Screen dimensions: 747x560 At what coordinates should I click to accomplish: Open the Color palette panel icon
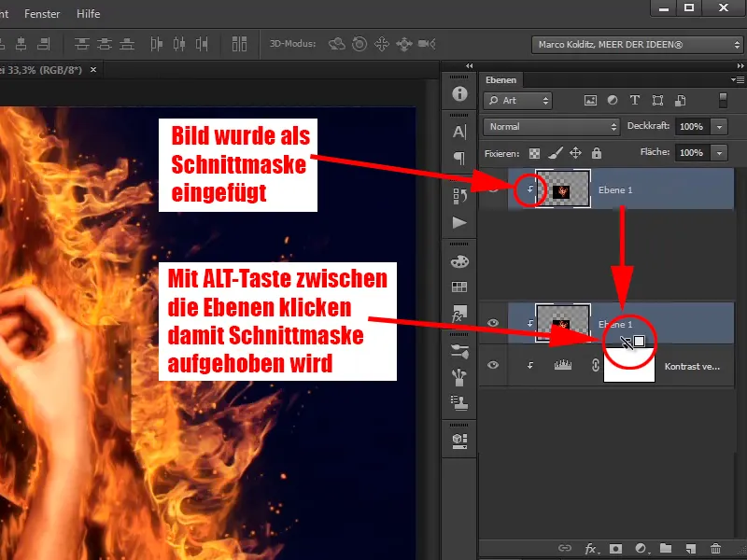[459, 261]
